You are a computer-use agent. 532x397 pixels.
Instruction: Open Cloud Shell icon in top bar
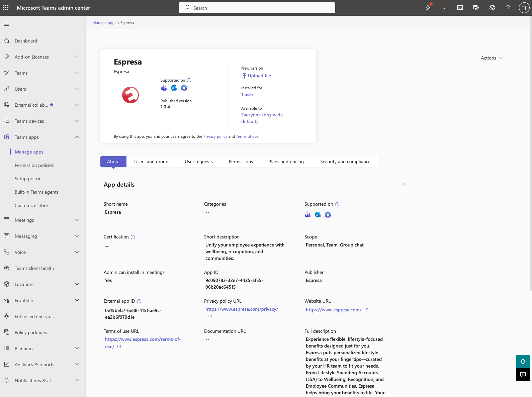(460, 8)
